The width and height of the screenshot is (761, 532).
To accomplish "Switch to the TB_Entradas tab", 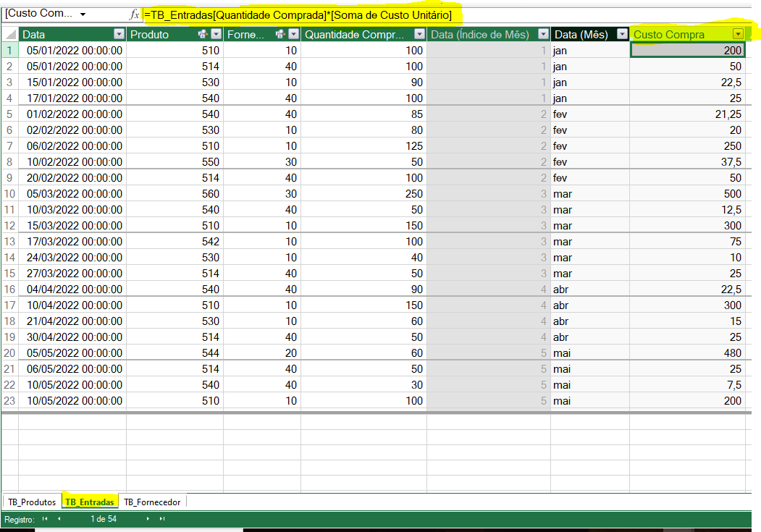I will [90, 502].
